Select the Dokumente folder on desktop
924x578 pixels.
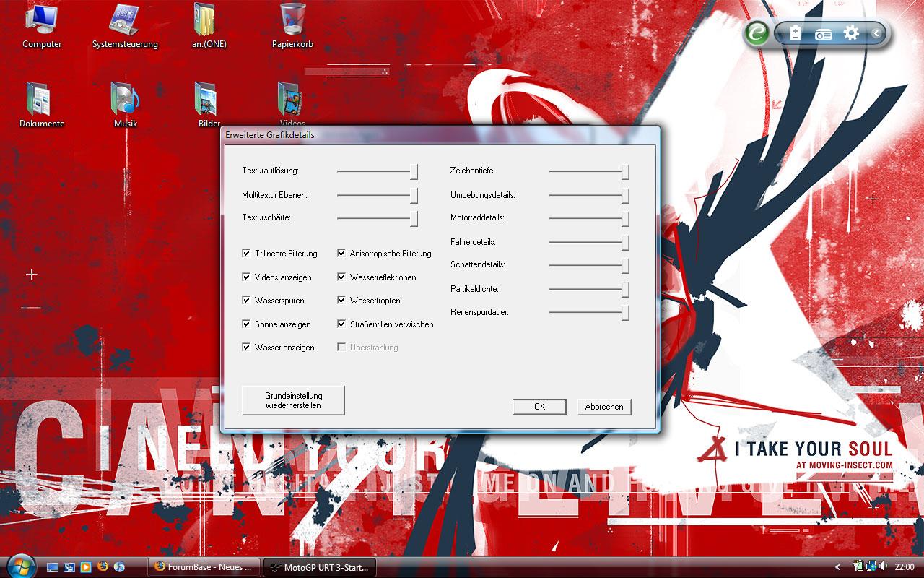coord(41,105)
